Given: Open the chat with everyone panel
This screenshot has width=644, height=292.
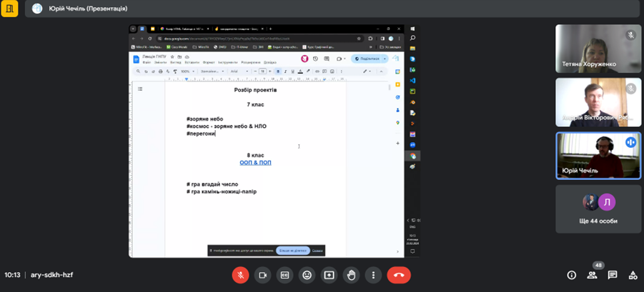Looking at the screenshot, I should pyautogui.click(x=613, y=275).
